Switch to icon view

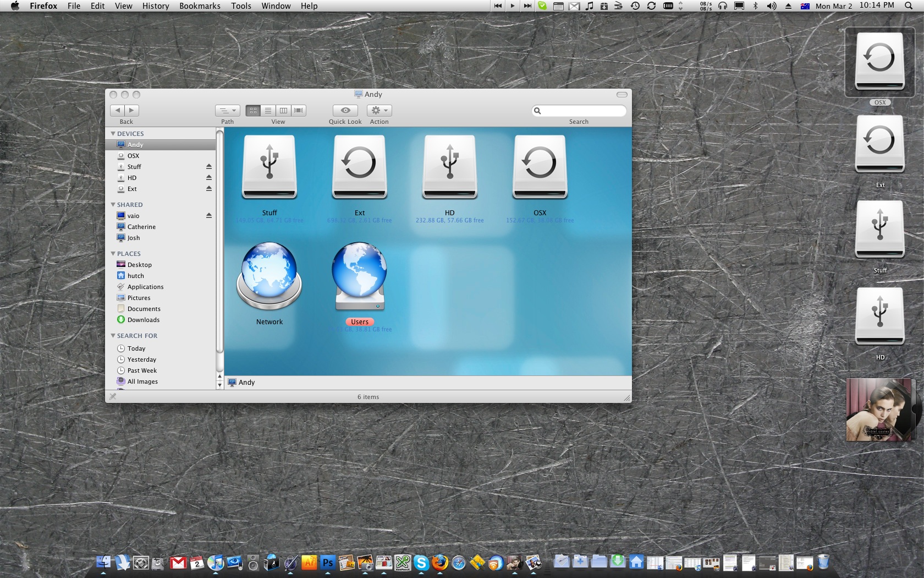[253, 110]
